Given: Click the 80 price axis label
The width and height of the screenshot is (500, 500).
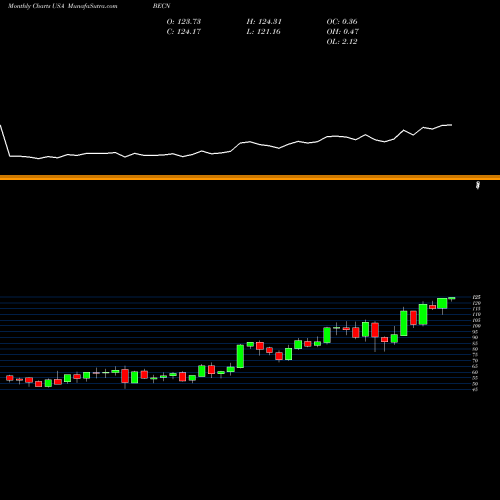Looking at the screenshot, I should (475, 349).
